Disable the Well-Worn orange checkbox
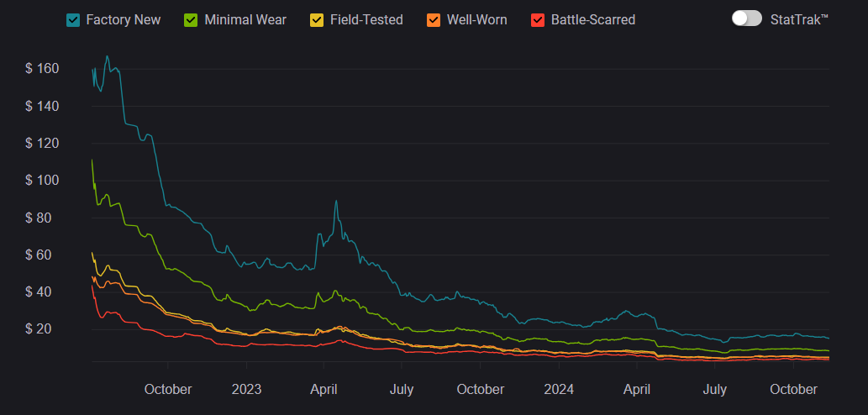Viewport: 868px width, 415px height. pyautogui.click(x=434, y=19)
